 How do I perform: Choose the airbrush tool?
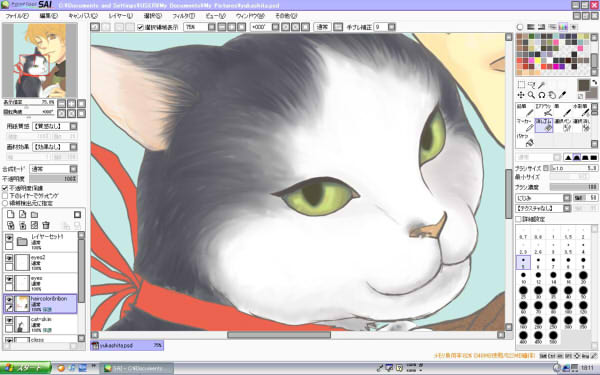(543, 110)
